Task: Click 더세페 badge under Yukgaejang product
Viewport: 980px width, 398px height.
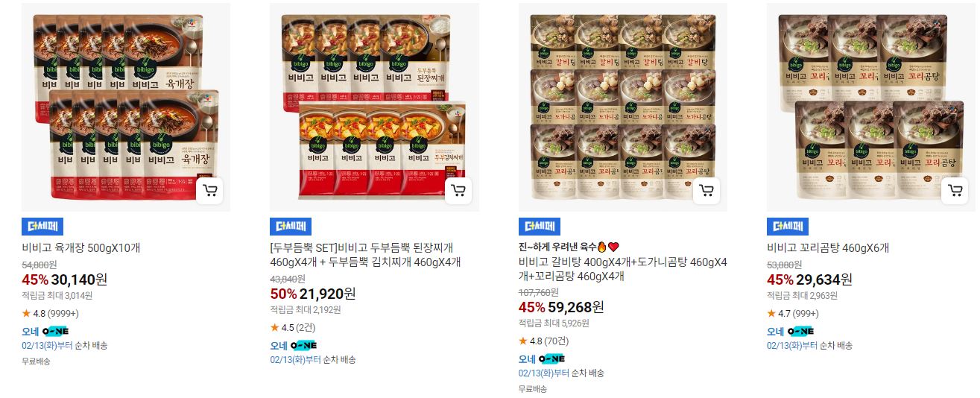Action: 42,227
